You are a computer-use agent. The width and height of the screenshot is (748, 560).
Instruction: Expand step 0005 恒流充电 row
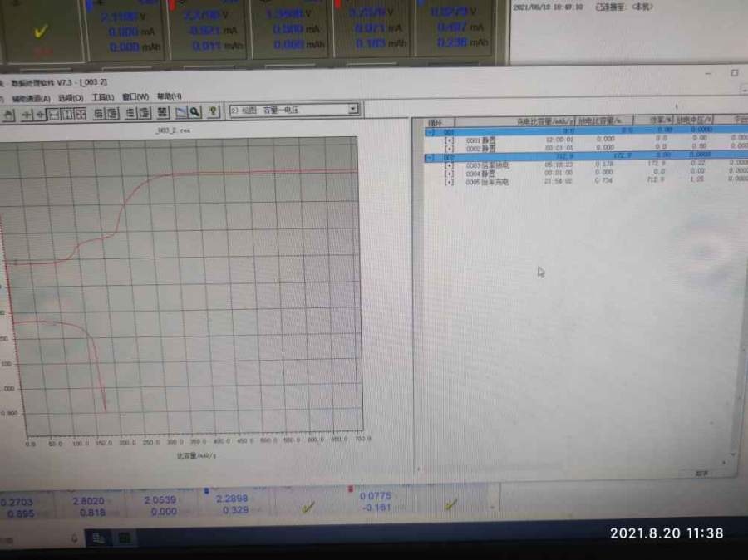[449, 182]
